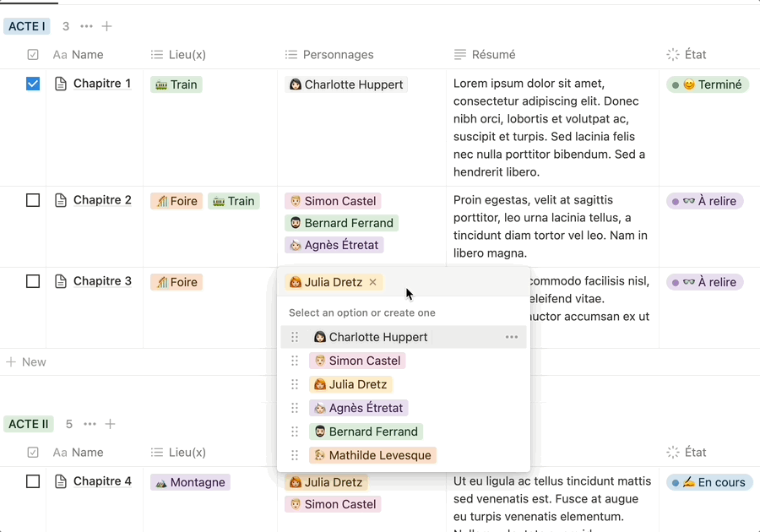Click the plus icon next to ACTE I
760x532 pixels.
coord(107,26)
